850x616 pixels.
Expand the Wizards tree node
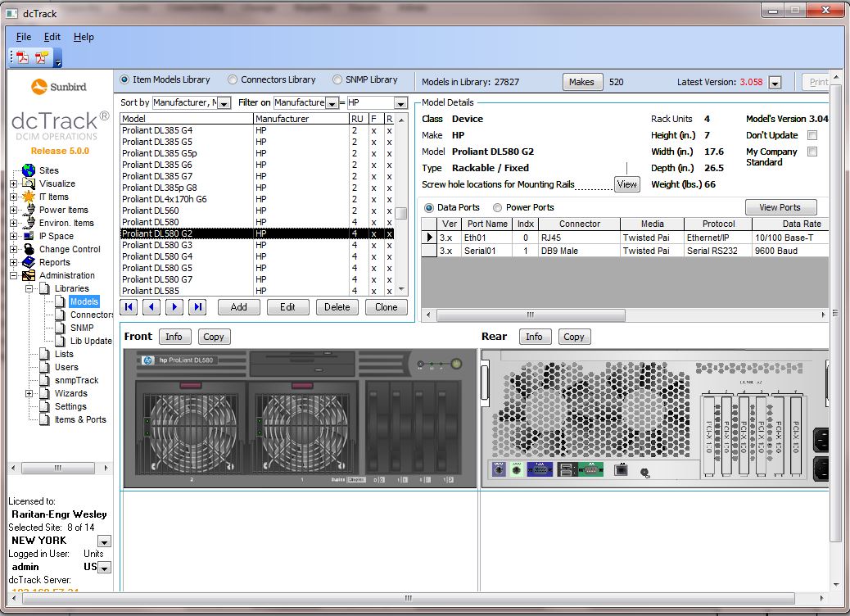[29, 394]
